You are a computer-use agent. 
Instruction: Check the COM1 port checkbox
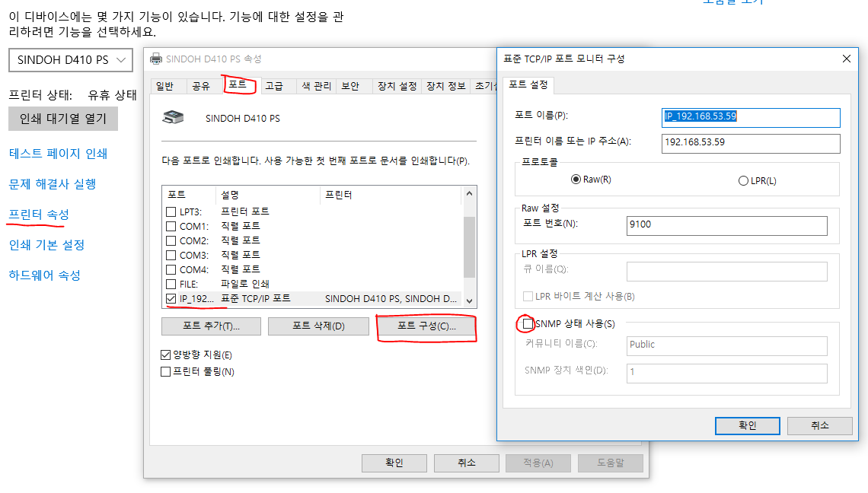(x=171, y=226)
